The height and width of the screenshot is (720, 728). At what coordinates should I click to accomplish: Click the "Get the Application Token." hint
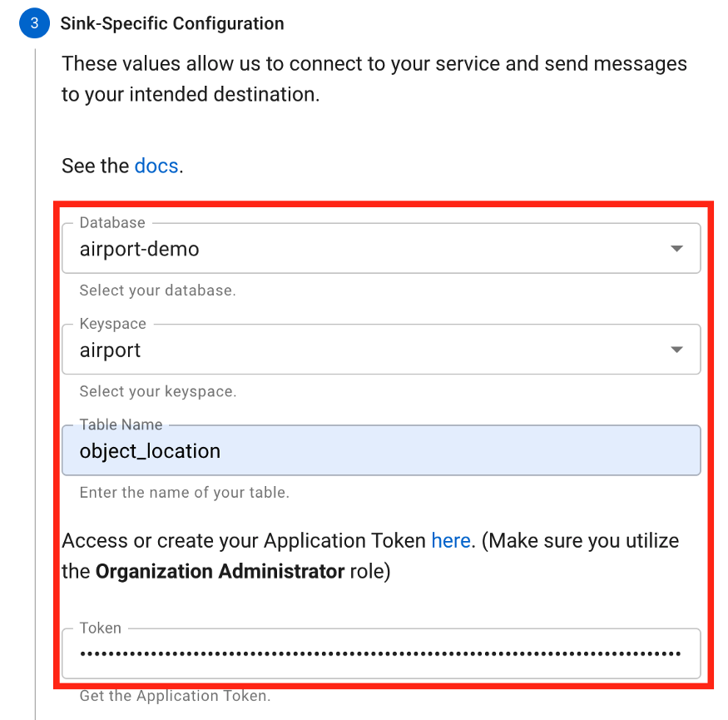point(175,696)
